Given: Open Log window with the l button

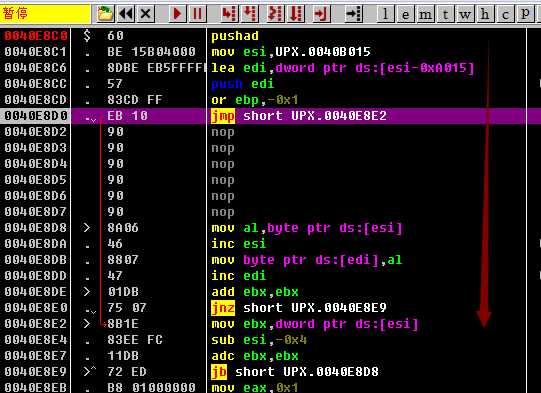Looking at the screenshot, I should pos(385,14).
